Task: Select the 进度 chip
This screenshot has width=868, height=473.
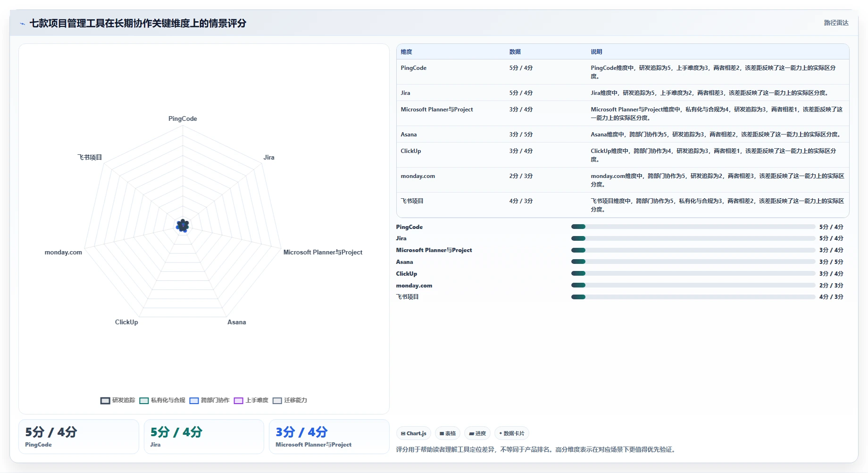Action: click(477, 433)
